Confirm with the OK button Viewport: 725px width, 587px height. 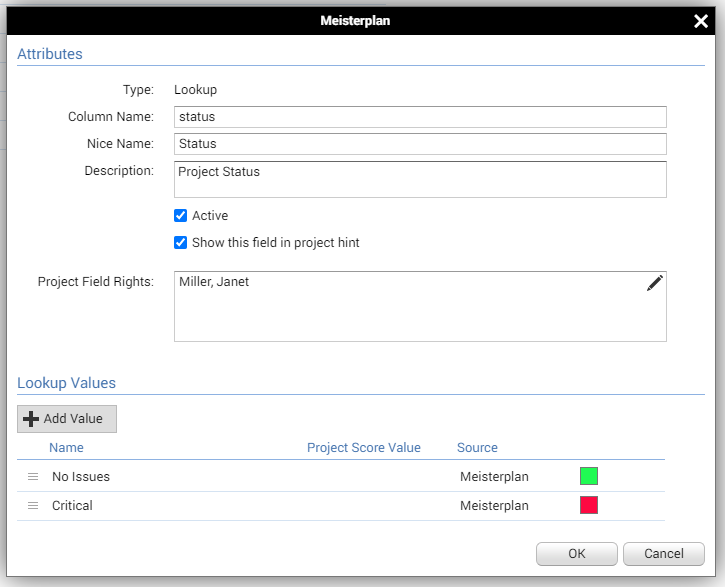(x=577, y=554)
